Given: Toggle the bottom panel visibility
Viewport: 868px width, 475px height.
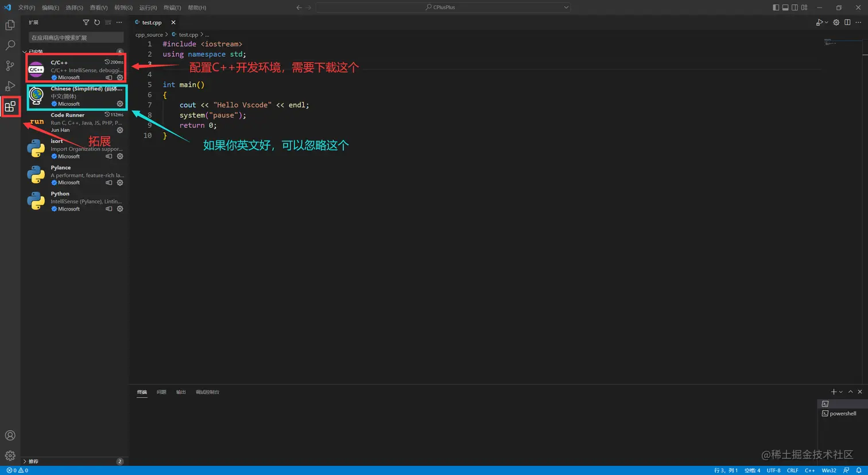Looking at the screenshot, I should [x=785, y=7].
